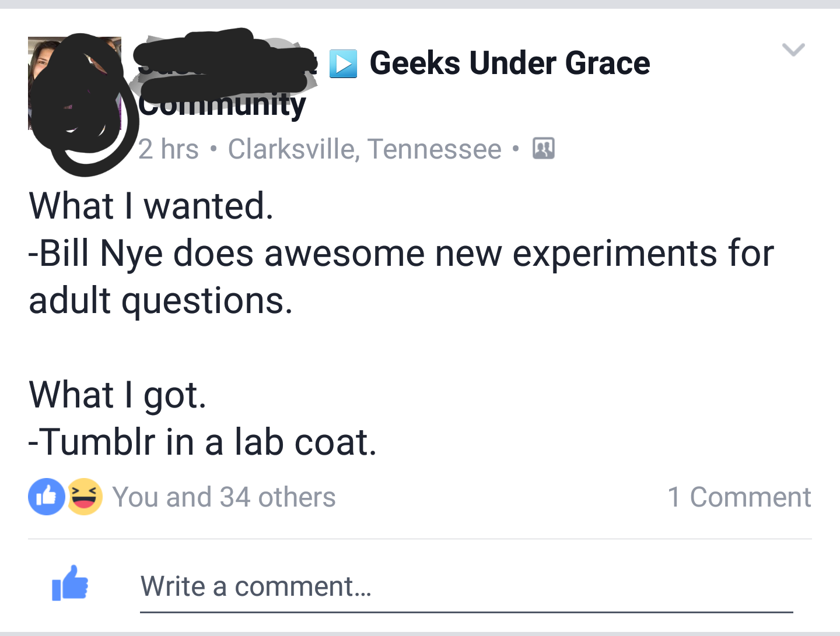Open the Clarksville, Tennessee location link
The image size is (840, 636).
(x=365, y=149)
